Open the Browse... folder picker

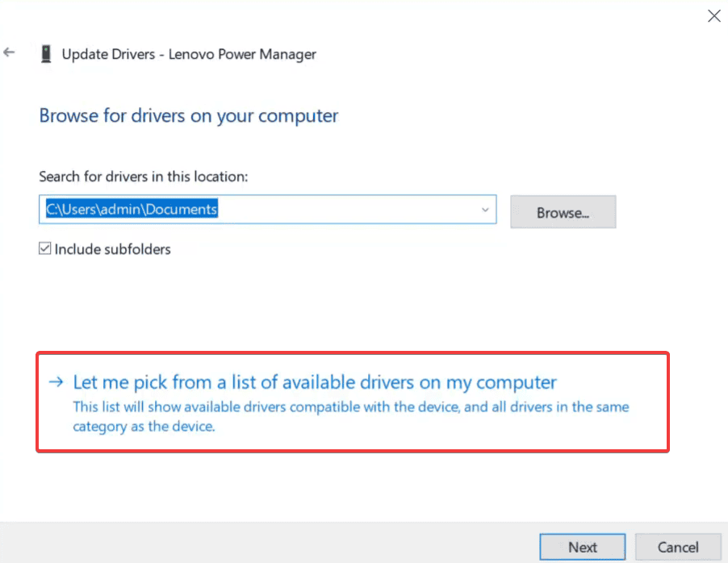pyautogui.click(x=563, y=212)
